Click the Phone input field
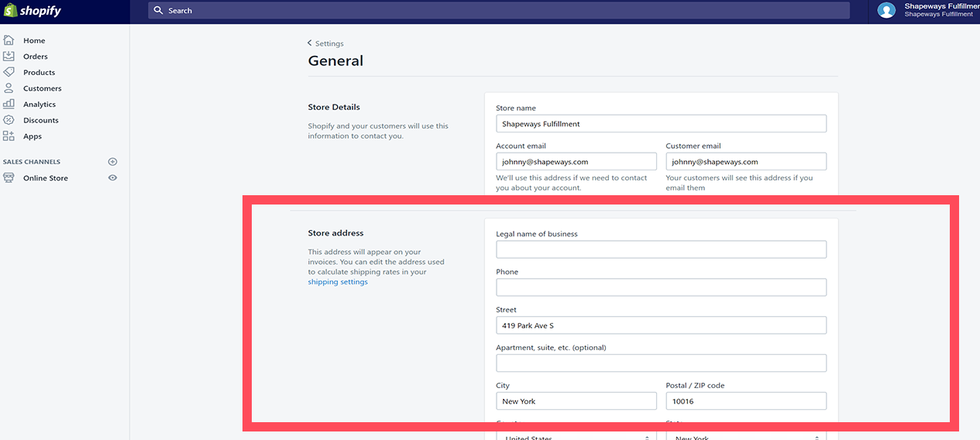The height and width of the screenshot is (440, 980). [661, 287]
